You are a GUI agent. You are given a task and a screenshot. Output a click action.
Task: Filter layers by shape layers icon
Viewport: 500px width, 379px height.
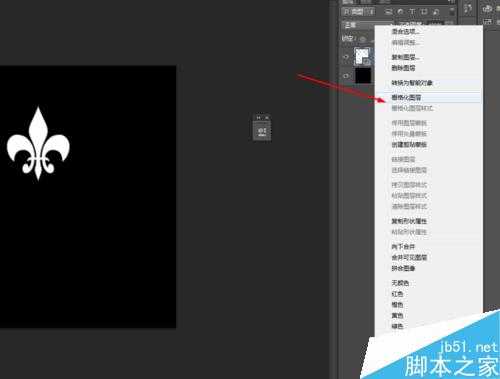(x=424, y=12)
